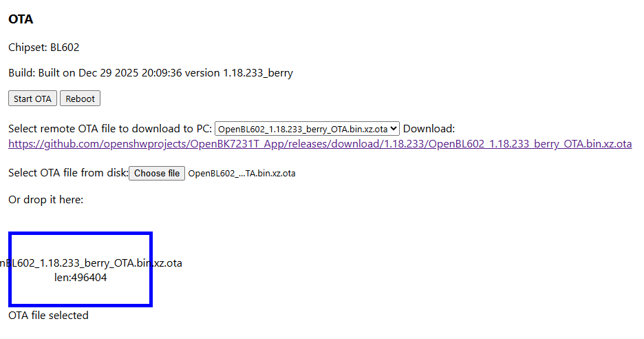
Task: Click the Choose file button
Action: pos(157,173)
